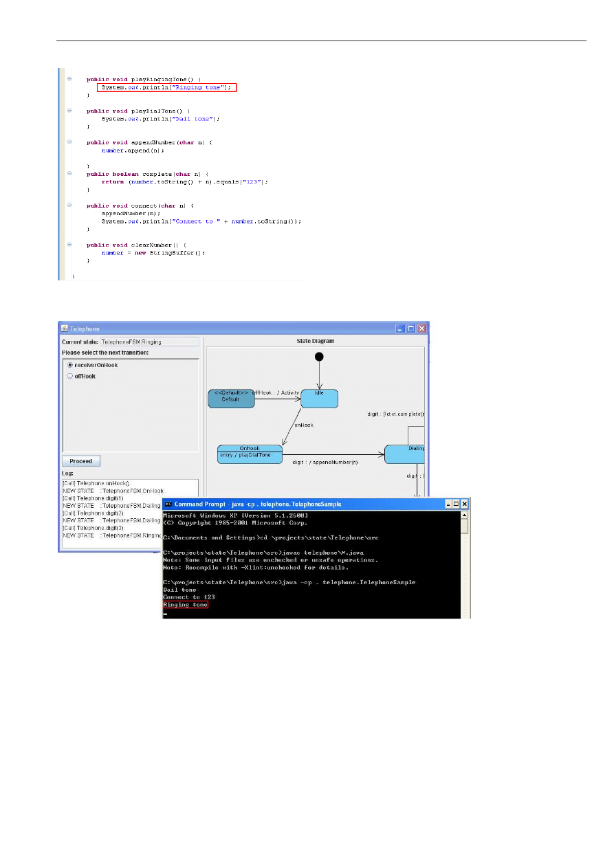
Task: Click the Default state node
Action: (x=231, y=399)
